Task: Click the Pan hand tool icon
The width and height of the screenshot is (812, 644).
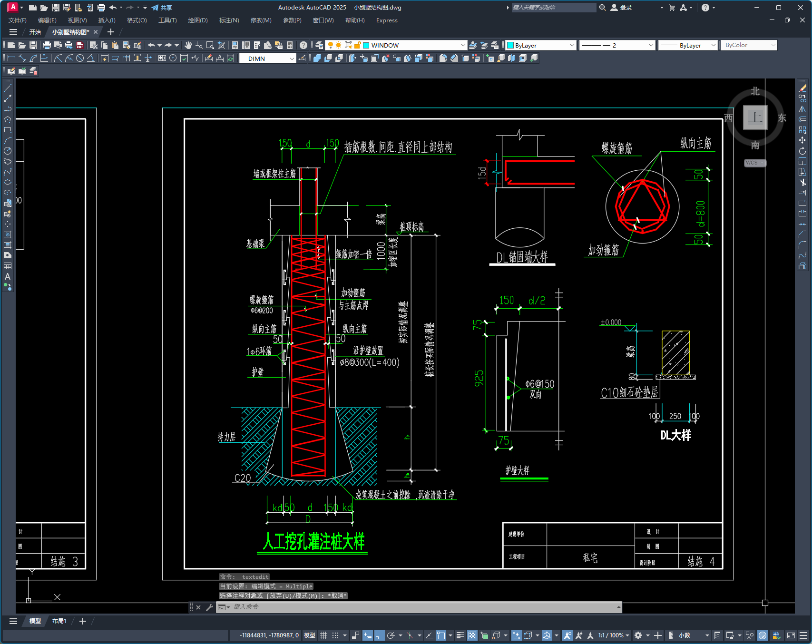Action: (188, 45)
